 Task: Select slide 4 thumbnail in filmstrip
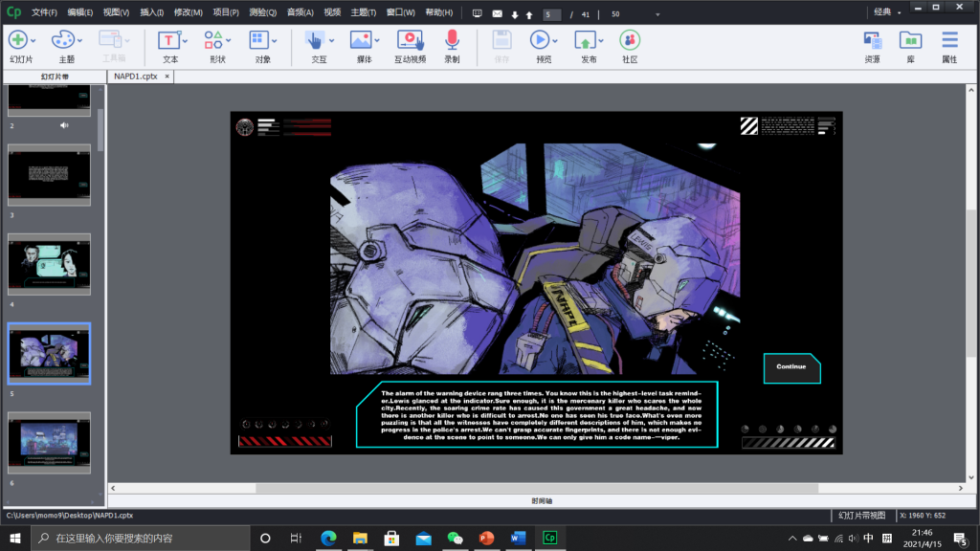click(x=50, y=264)
